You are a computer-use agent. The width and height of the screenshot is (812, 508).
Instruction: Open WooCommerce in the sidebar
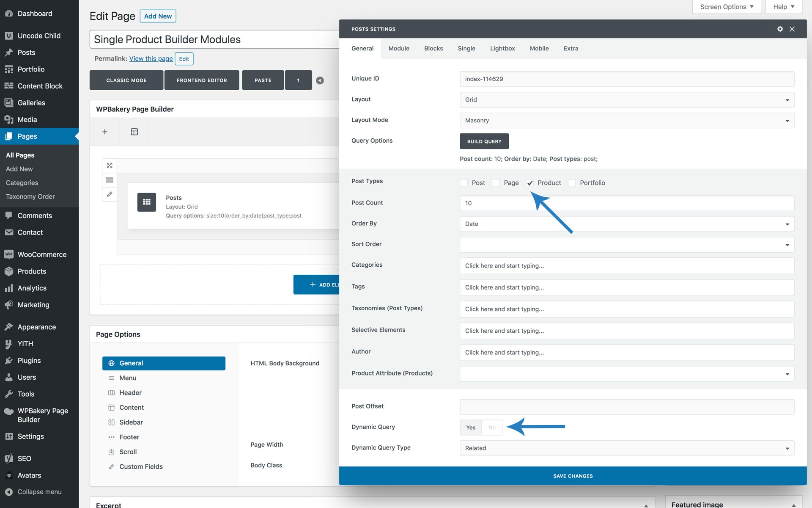[x=42, y=254]
